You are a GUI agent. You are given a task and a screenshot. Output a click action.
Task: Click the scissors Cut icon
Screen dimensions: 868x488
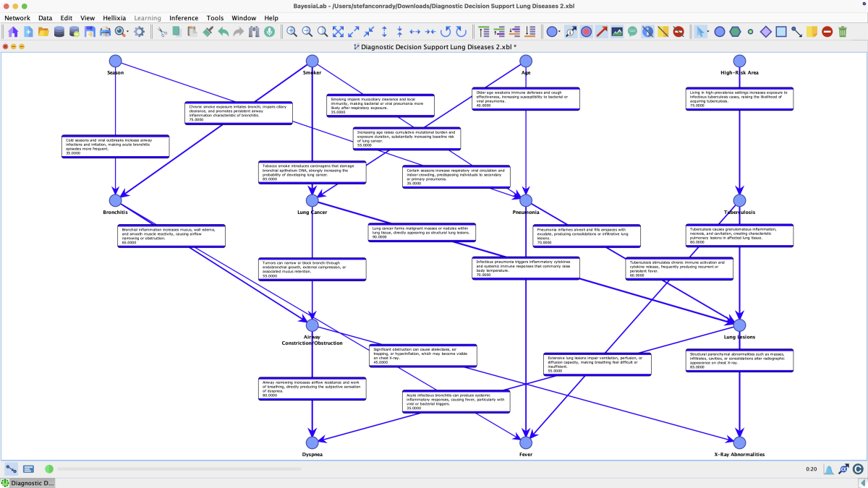[162, 32]
